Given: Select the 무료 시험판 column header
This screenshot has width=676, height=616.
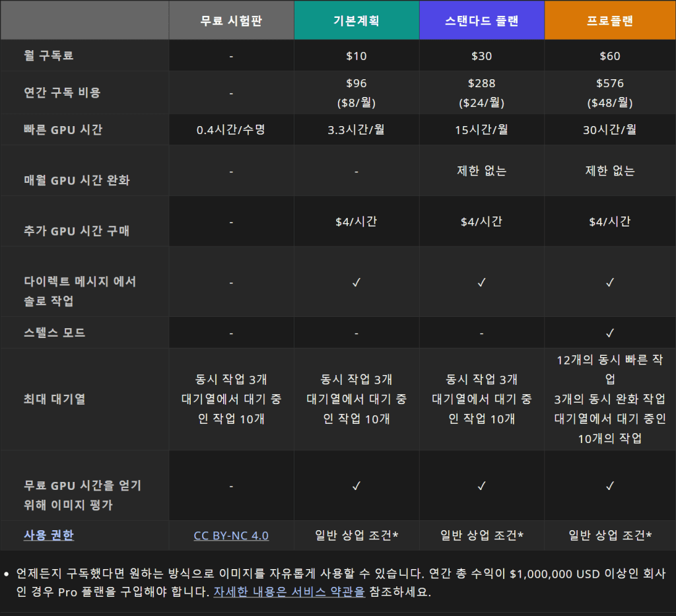Looking at the screenshot, I should point(231,20).
